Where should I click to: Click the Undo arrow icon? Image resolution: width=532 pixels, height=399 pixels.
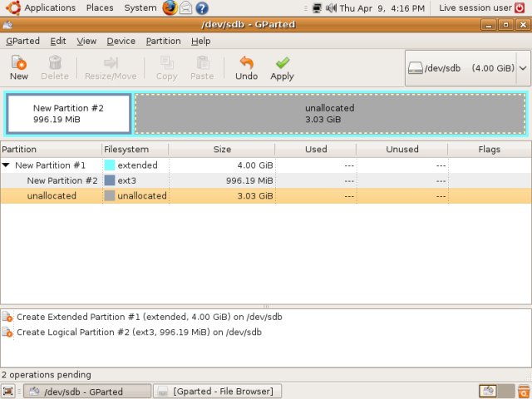pyautogui.click(x=247, y=62)
